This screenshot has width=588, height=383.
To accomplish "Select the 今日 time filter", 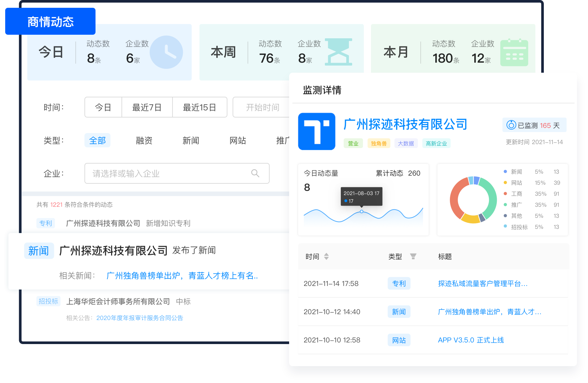I will (x=103, y=107).
